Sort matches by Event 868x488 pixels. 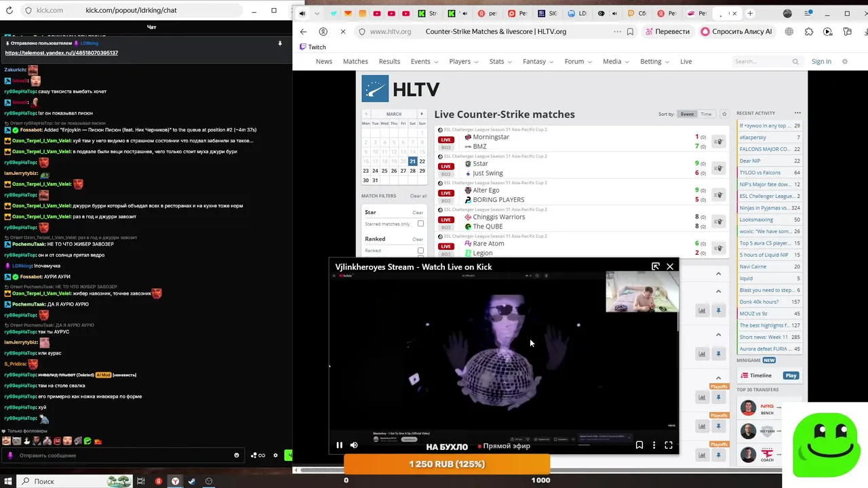687,114
